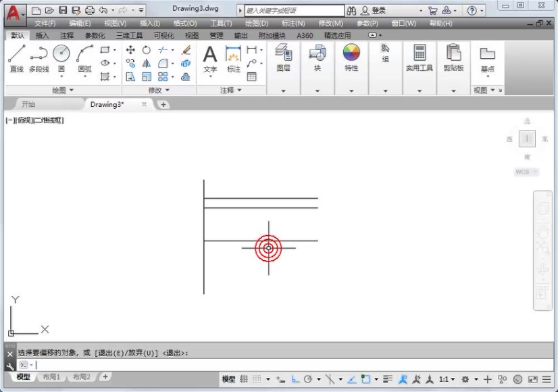
Task: Toggle grid display in the status bar
Action: coord(243,380)
